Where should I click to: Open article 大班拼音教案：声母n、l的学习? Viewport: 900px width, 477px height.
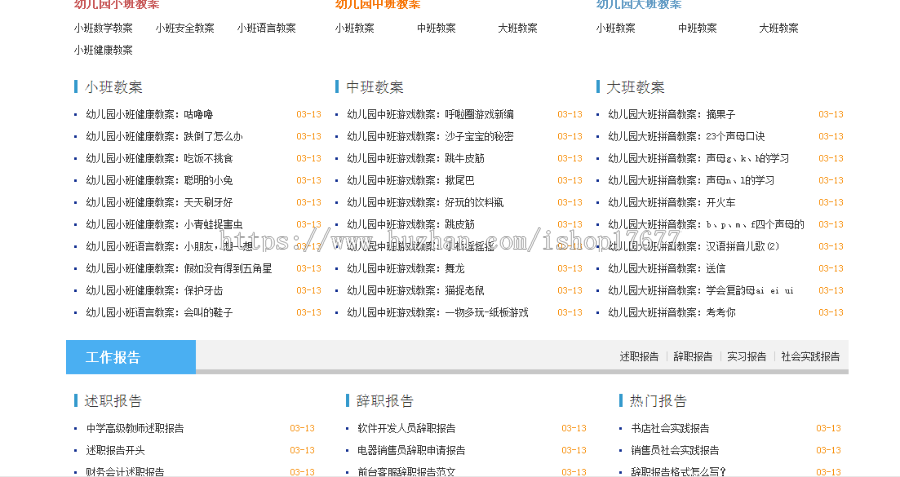(x=691, y=180)
